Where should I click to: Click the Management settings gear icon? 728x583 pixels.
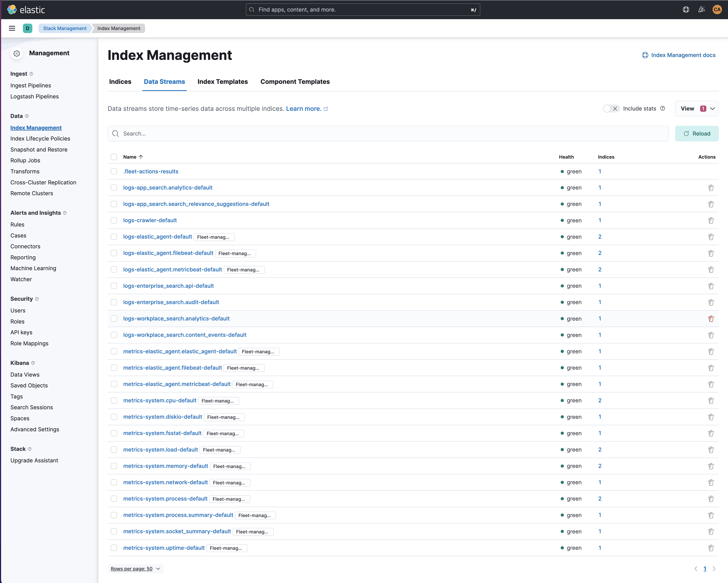pyautogui.click(x=17, y=53)
